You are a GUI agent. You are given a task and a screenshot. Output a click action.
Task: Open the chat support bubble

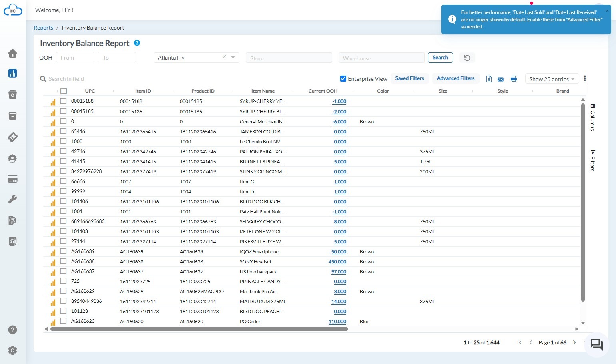596,344
